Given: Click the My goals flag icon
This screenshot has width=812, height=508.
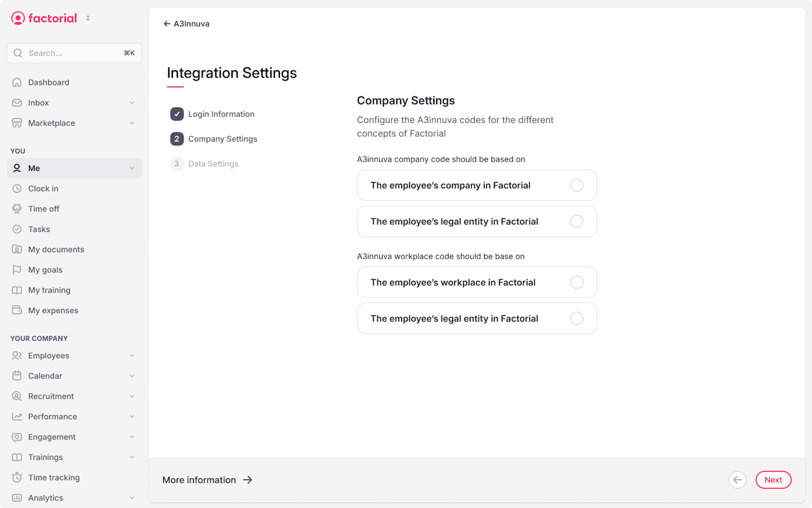Looking at the screenshot, I should point(17,270).
